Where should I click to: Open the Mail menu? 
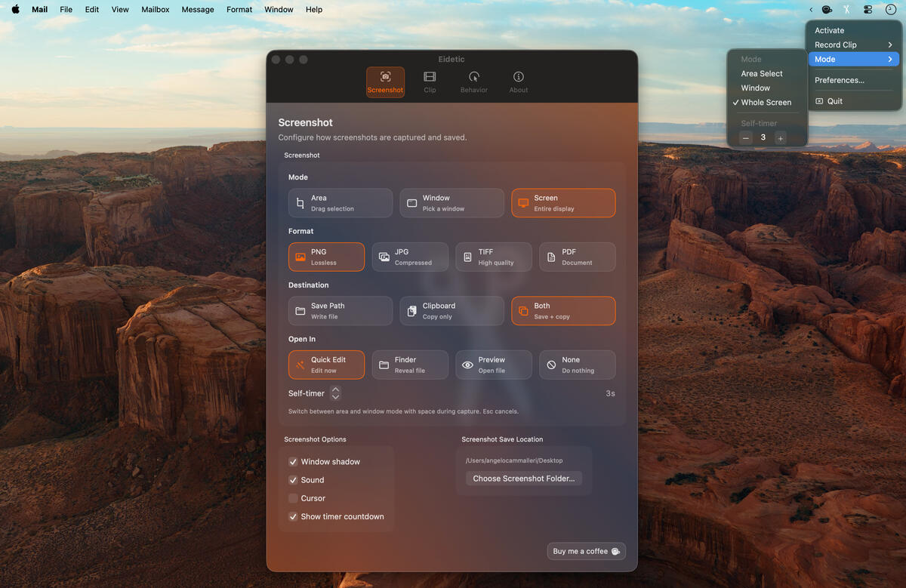pyautogui.click(x=39, y=9)
